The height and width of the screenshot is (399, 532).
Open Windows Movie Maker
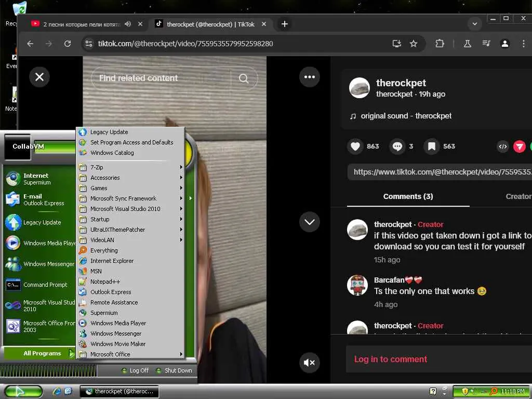[131, 344]
